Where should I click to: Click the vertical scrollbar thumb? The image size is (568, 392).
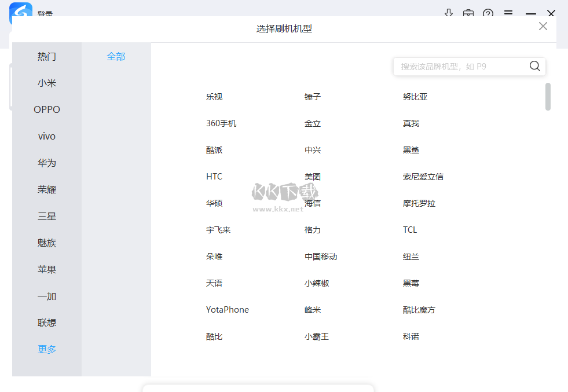(x=548, y=96)
